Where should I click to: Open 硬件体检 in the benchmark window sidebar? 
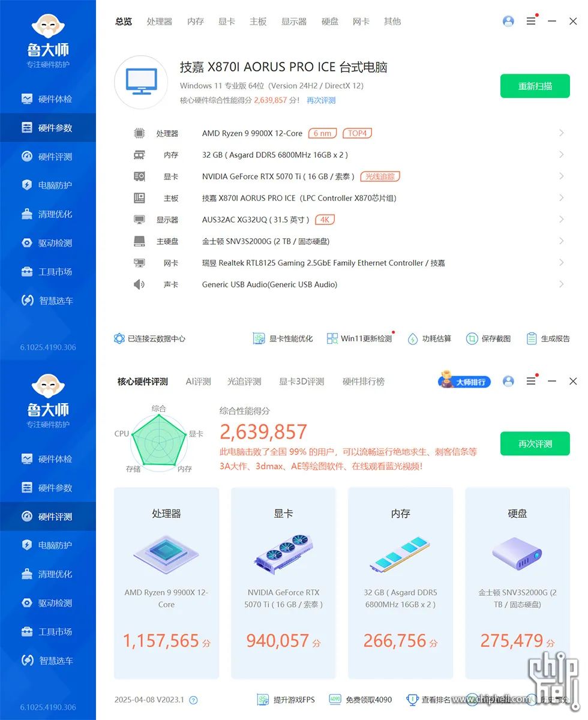[x=48, y=459]
